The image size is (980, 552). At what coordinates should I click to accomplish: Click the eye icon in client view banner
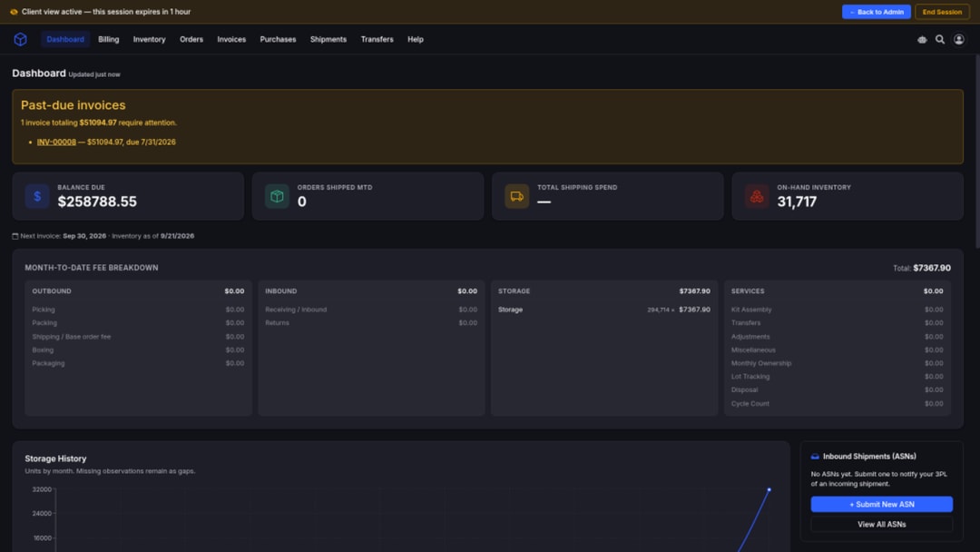point(14,12)
